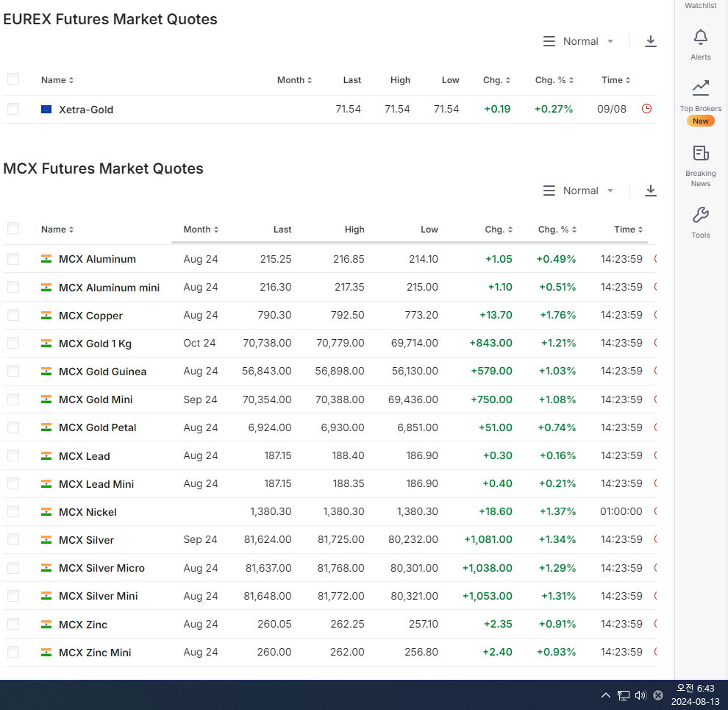Screen dimensions: 728x710
Task: Tick the select-all checkbox in EUREX table header
Action: 13,79
